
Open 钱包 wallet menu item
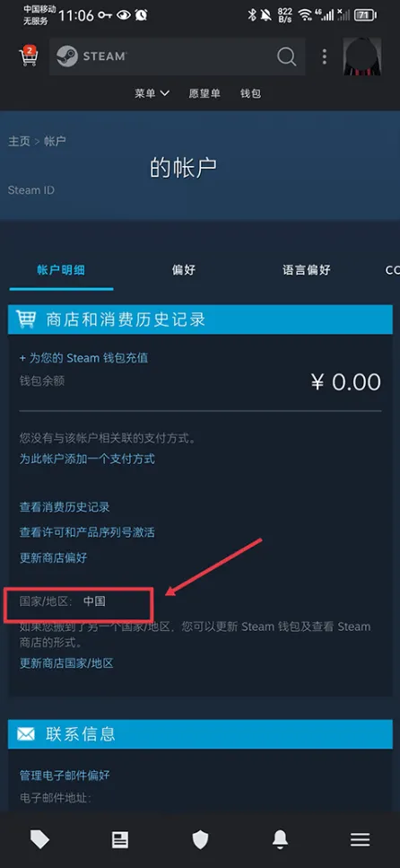250,93
